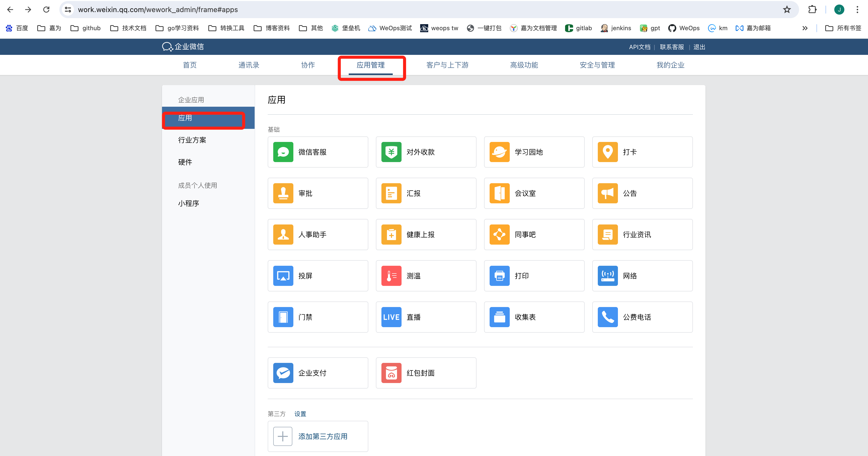Open the 百度 bookmark
This screenshot has height=456, width=868.
click(17, 28)
